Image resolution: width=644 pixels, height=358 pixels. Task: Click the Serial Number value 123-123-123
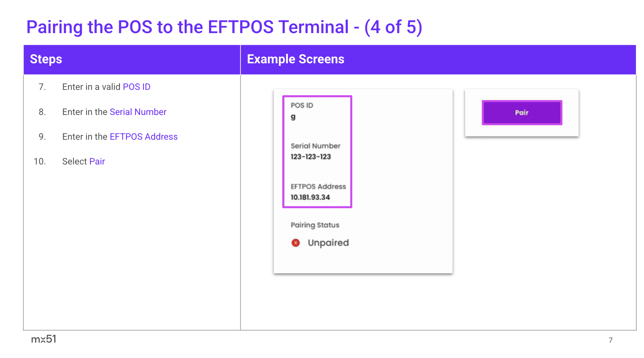click(311, 157)
